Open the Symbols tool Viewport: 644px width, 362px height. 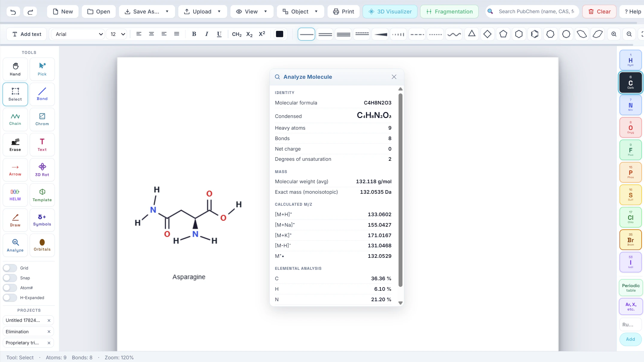click(42, 220)
